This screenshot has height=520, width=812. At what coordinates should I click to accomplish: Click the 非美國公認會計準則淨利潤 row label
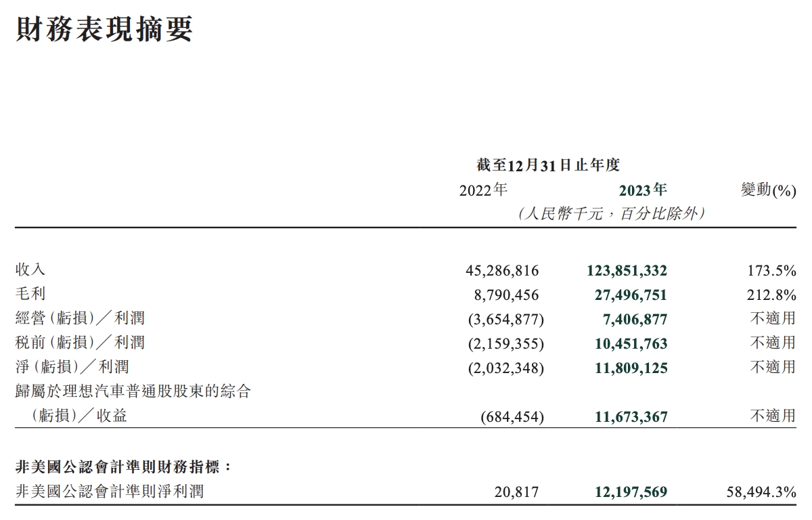pyautogui.click(x=109, y=492)
